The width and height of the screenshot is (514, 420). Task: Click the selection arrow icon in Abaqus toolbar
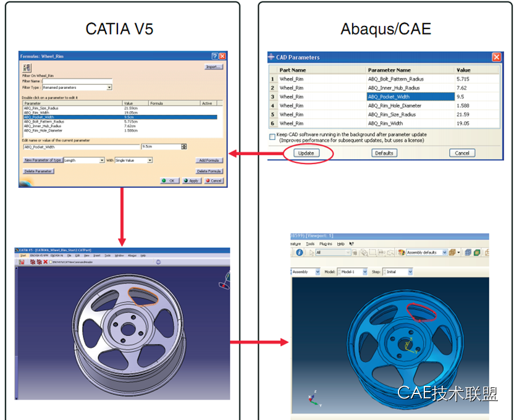[x=311, y=253]
